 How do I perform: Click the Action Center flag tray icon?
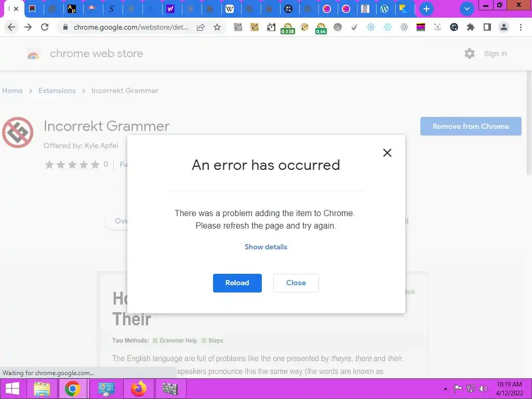[x=458, y=389]
